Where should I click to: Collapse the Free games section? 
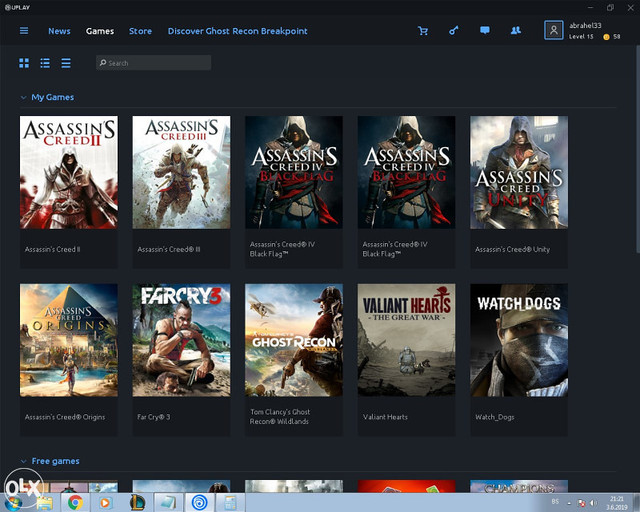23,461
